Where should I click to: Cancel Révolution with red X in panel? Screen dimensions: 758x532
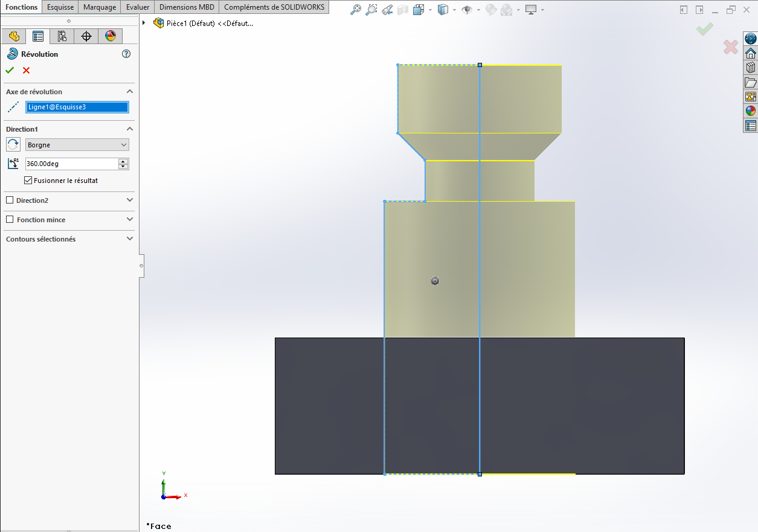tap(26, 71)
